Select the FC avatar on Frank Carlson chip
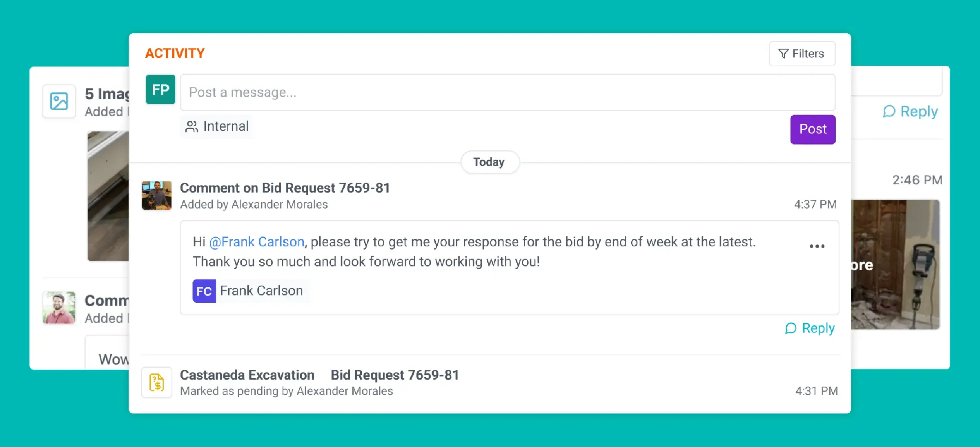The height and width of the screenshot is (447, 980). [204, 291]
